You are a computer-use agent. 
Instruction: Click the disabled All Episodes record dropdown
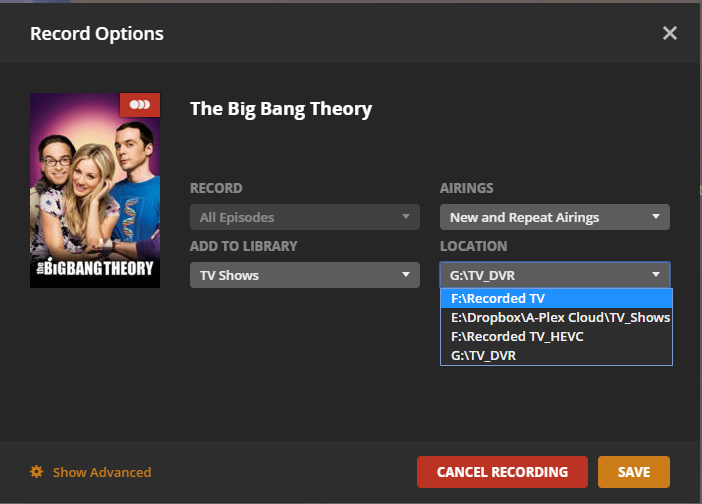tap(304, 217)
